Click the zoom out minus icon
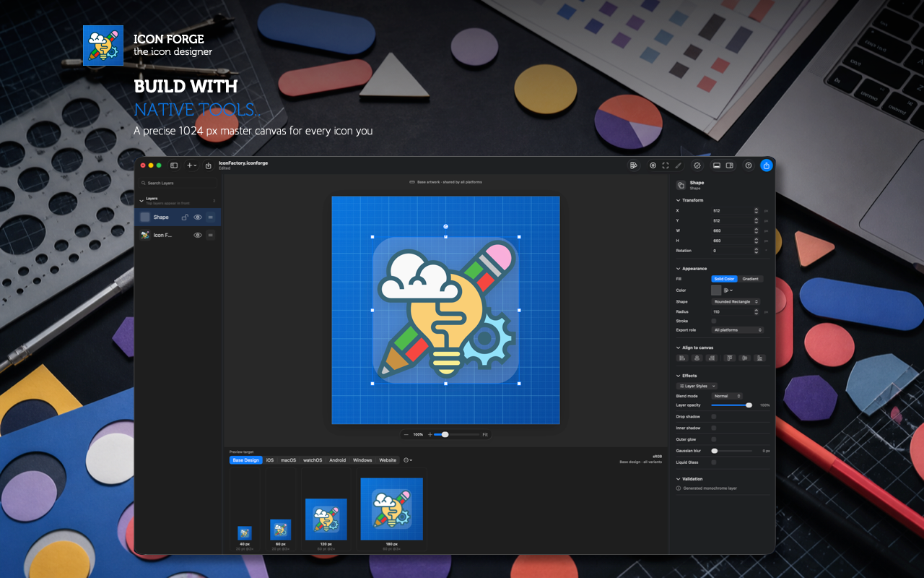Image resolution: width=924 pixels, height=578 pixels. 406,434
